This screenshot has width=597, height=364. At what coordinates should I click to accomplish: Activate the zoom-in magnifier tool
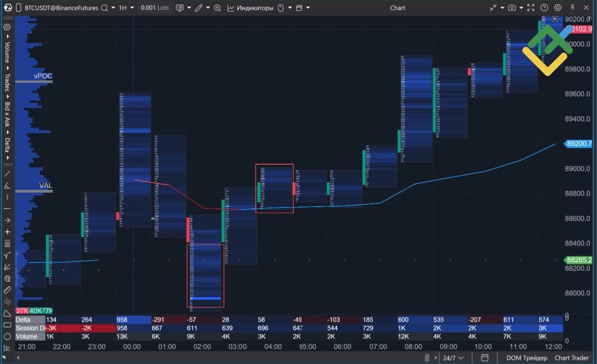(216, 8)
